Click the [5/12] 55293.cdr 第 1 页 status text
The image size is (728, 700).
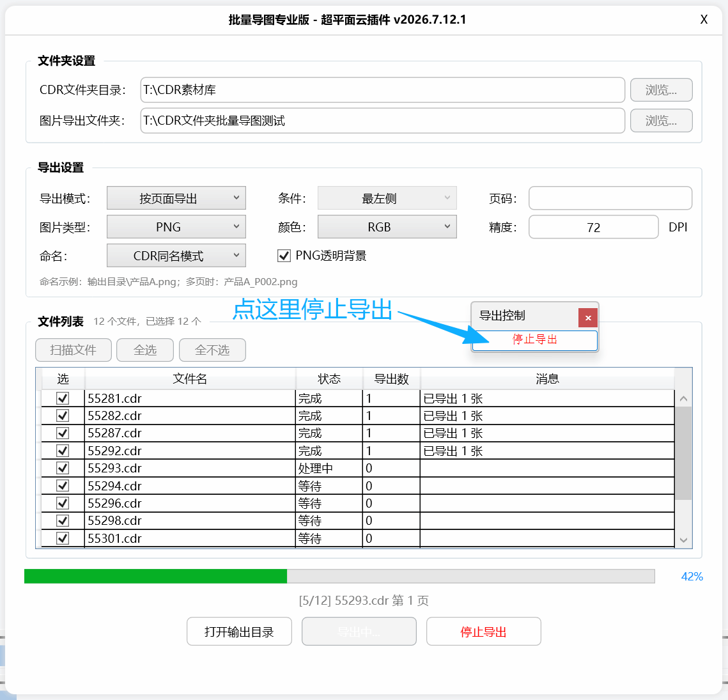tap(364, 601)
